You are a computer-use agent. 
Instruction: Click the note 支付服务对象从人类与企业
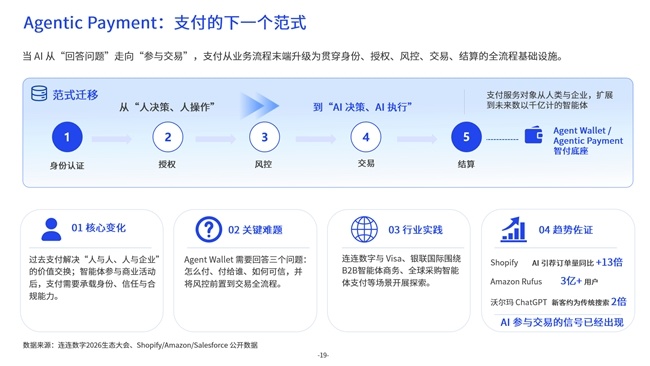tap(549, 100)
